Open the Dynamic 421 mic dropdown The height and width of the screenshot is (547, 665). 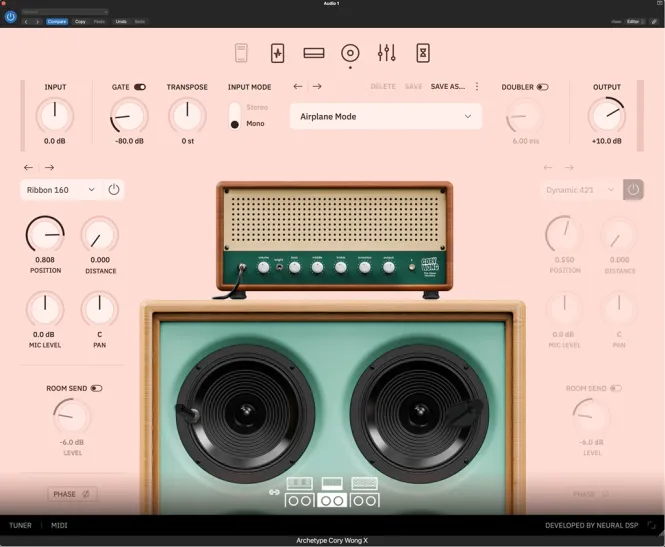point(581,190)
